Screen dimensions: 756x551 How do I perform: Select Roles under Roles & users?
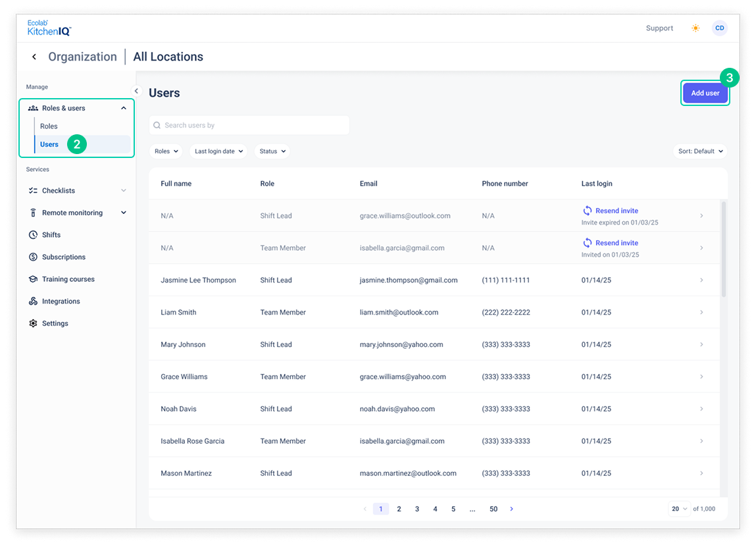coord(49,126)
